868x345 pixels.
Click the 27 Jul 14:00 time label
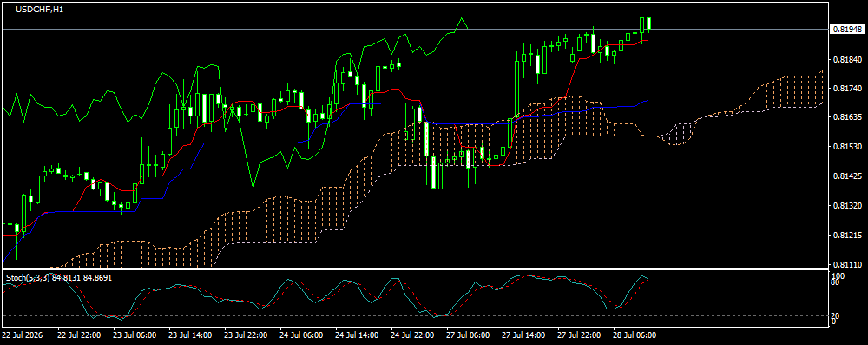[523, 335]
